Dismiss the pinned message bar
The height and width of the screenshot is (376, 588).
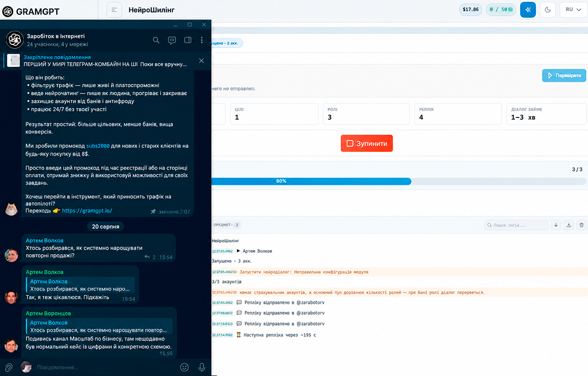pyautogui.click(x=201, y=61)
